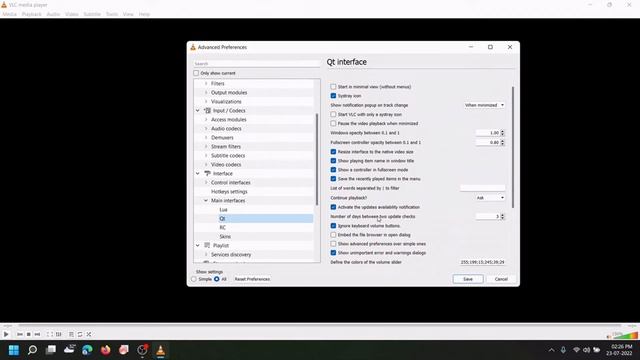
Task: Toggle Show playing item name in window title
Action: [333, 161]
